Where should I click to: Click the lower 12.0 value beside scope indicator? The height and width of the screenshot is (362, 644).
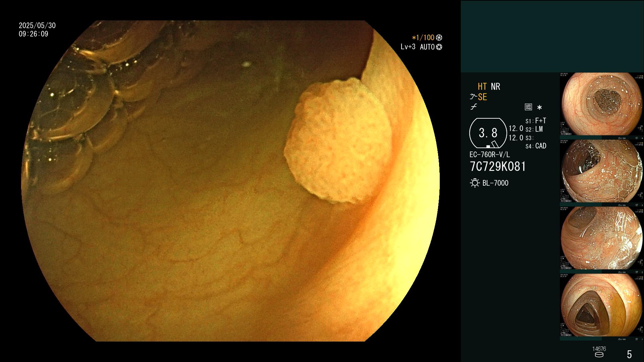(516, 137)
